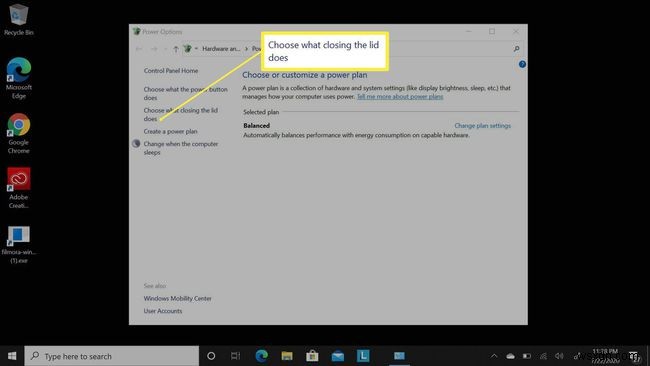Open the volume speaker tray icon

(559, 356)
